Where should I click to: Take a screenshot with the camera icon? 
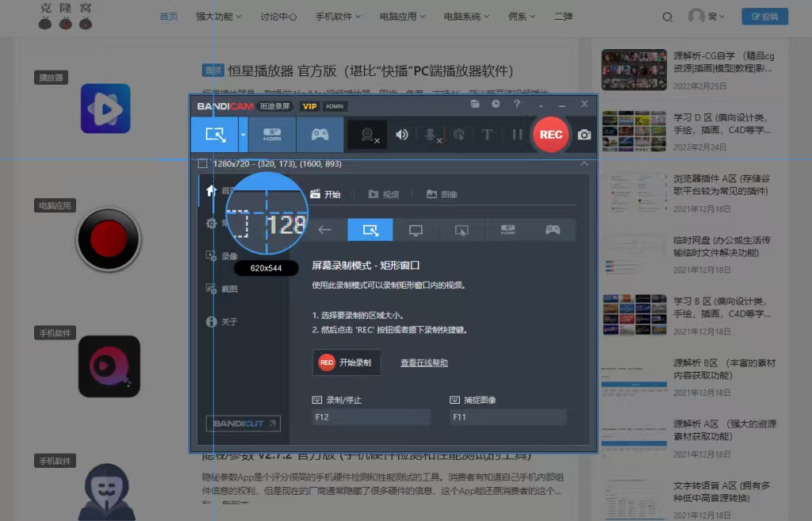(584, 135)
